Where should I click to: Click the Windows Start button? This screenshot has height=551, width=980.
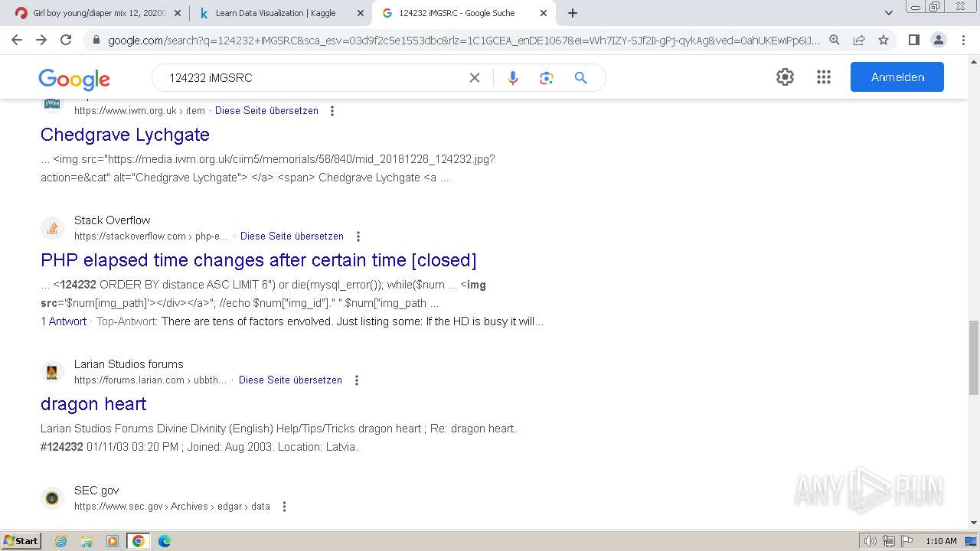pos(21,541)
